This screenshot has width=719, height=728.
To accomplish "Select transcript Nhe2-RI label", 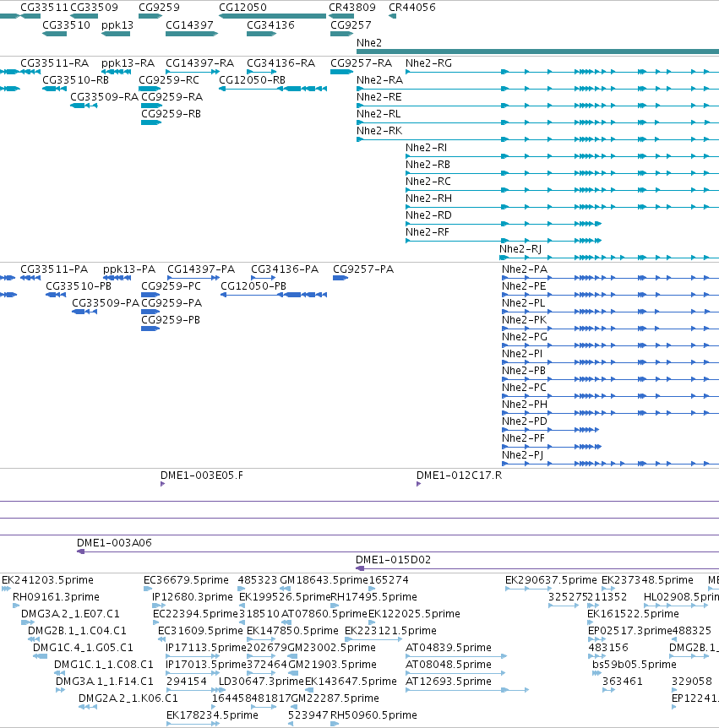I will (x=426, y=148).
